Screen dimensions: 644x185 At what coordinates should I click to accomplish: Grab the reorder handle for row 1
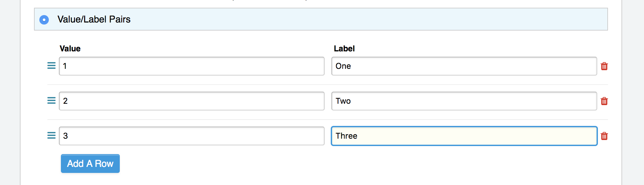[51, 66]
